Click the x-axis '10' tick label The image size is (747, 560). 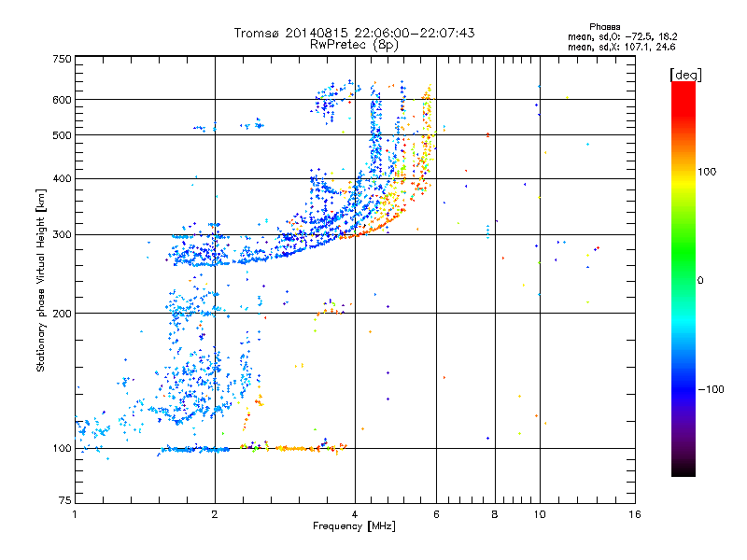[540, 514]
